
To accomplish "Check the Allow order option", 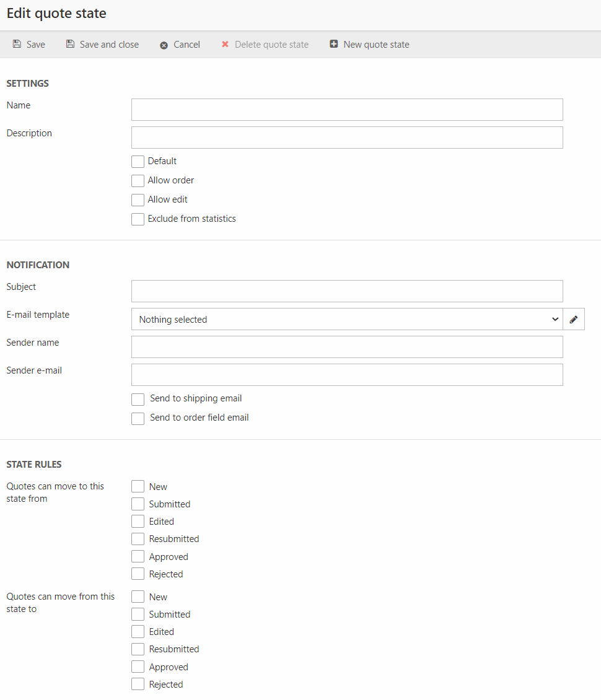I will [x=138, y=181].
